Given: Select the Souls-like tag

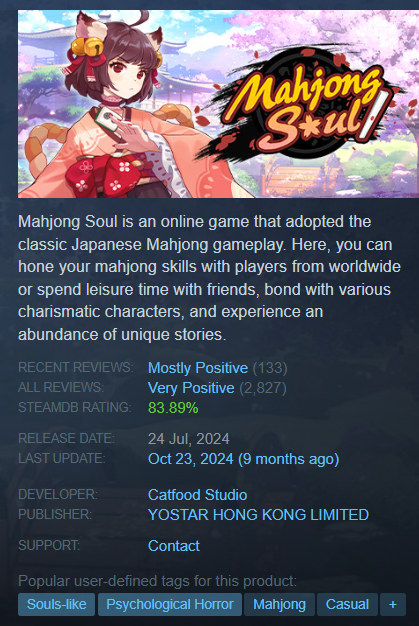Looking at the screenshot, I should (56, 604).
